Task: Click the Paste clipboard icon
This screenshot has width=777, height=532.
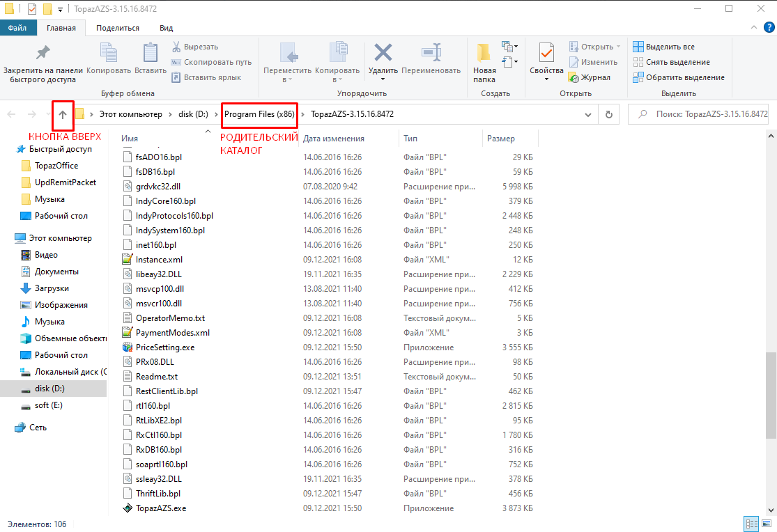Action: [150, 52]
